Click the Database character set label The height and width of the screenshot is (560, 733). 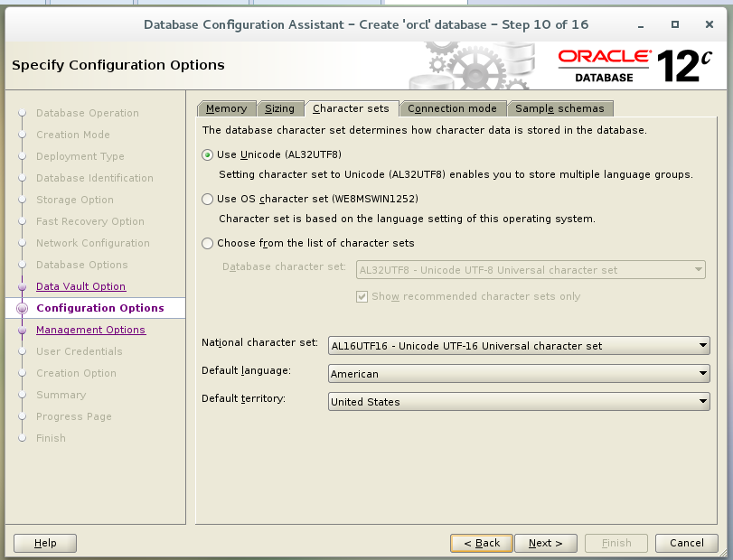point(284,266)
